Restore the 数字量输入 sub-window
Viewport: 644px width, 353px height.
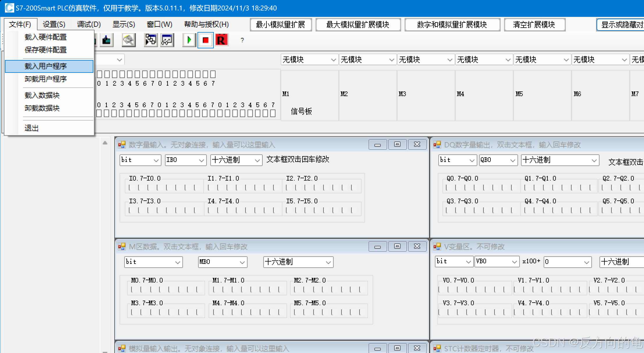(397, 144)
